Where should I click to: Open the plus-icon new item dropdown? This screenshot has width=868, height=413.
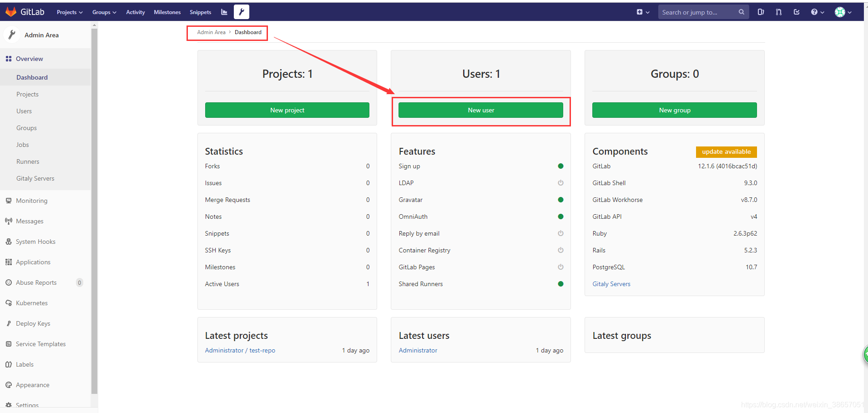tap(643, 12)
